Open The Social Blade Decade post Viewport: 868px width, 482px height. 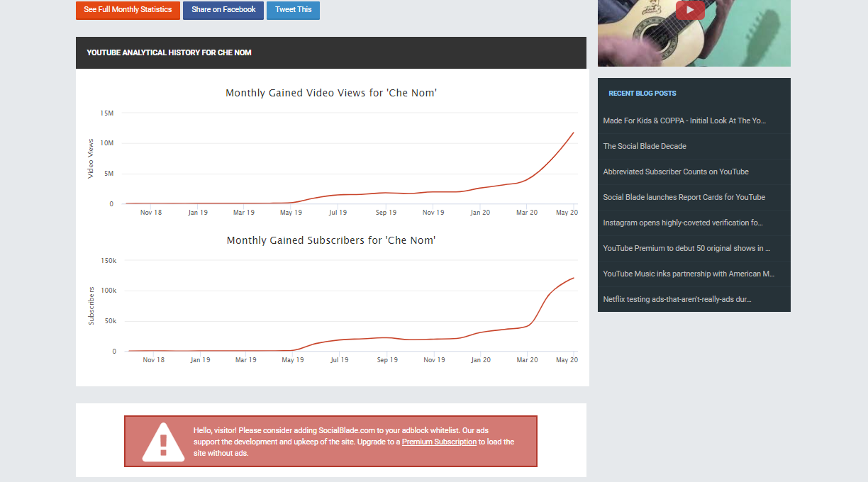(645, 146)
